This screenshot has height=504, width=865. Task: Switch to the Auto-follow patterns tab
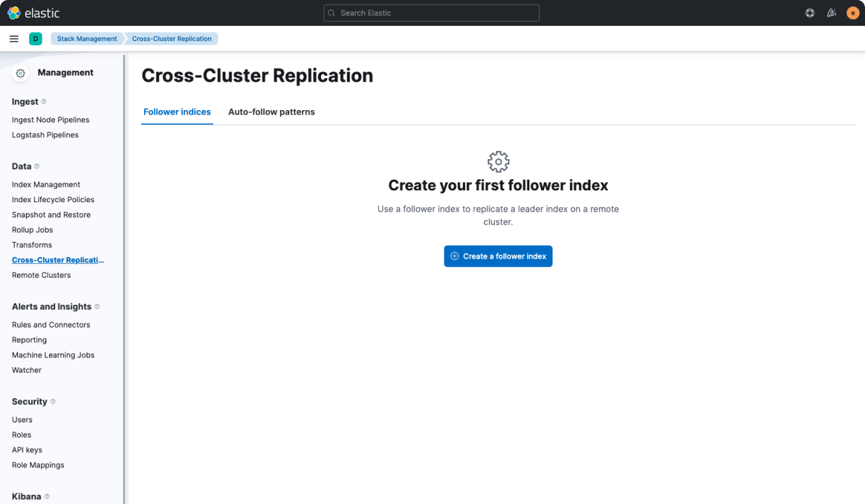coord(271,111)
